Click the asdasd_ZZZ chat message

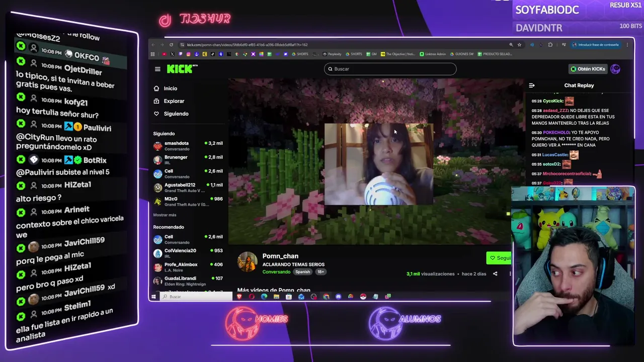tap(573, 117)
